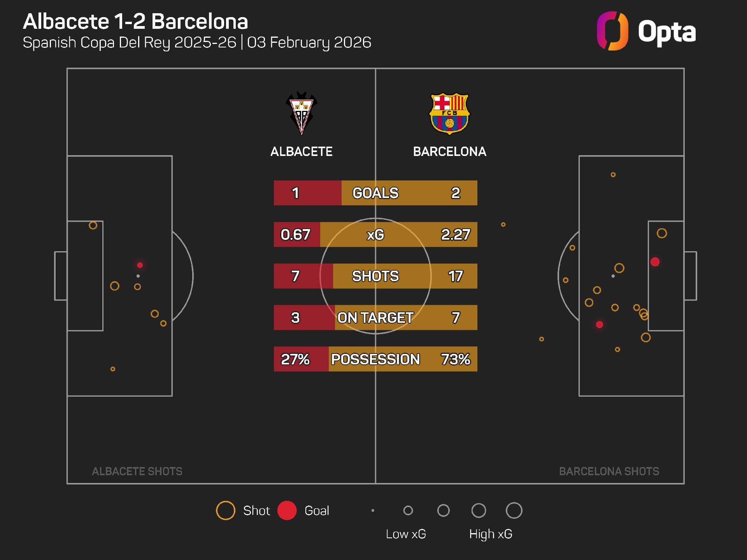Image resolution: width=747 pixels, height=560 pixels.
Task: Click Albacete's 0.67 xG value
Action: pyautogui.click(x=295, y=234)
